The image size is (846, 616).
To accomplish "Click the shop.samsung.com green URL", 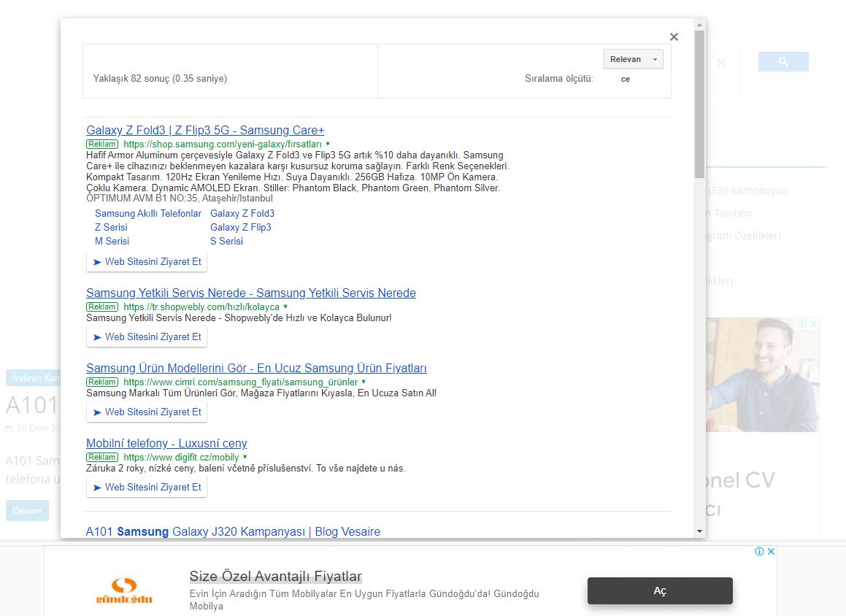I will coord(223,145).
